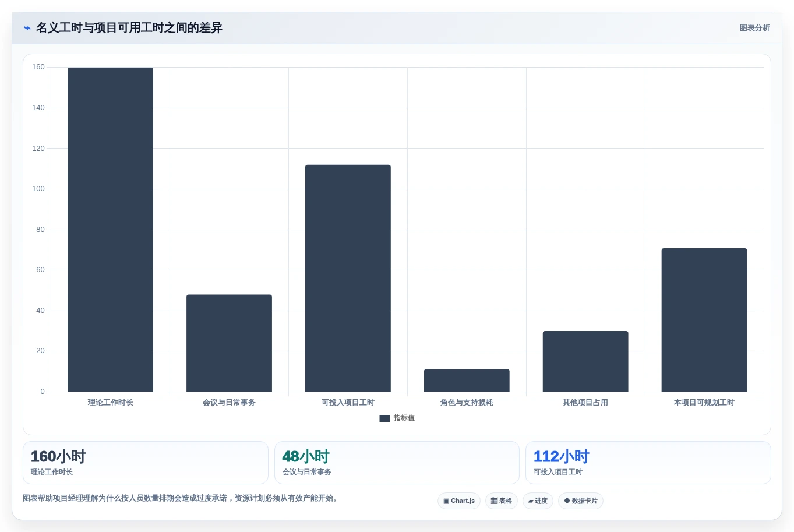Select the 会议与日常事务 bar in the chart

tap(229, 343)
